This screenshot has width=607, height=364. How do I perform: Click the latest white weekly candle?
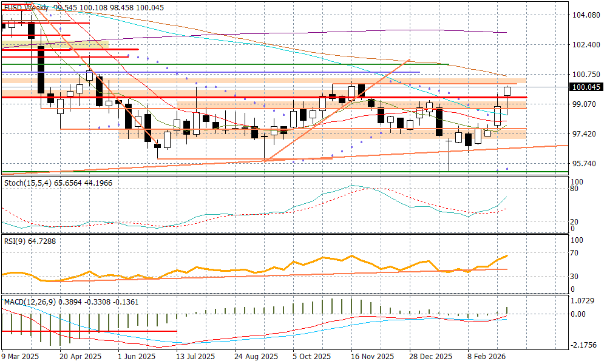507,92
